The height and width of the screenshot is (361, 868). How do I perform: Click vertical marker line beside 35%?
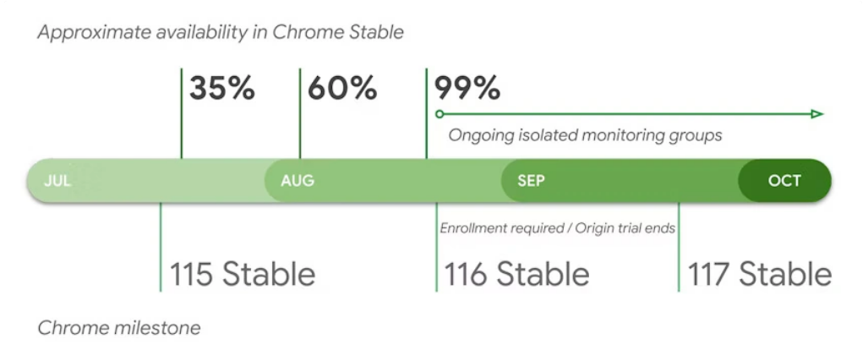pos(181,113)
